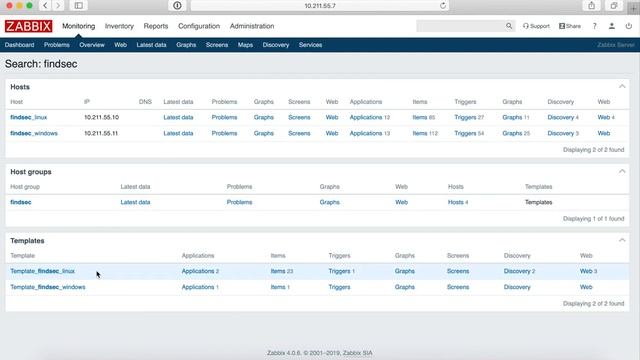Click the IP 10.211.55.10
The image size is (640, 360).
click(102, 117)
